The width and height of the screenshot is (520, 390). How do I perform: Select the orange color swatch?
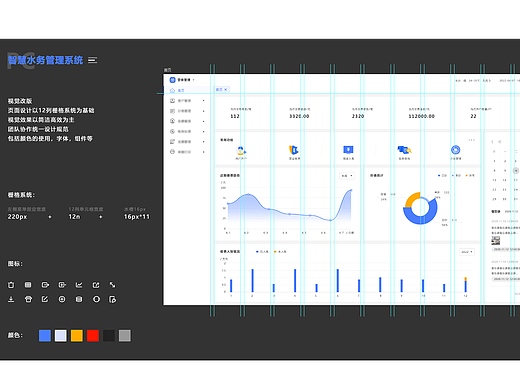click(x=77, y=335)
